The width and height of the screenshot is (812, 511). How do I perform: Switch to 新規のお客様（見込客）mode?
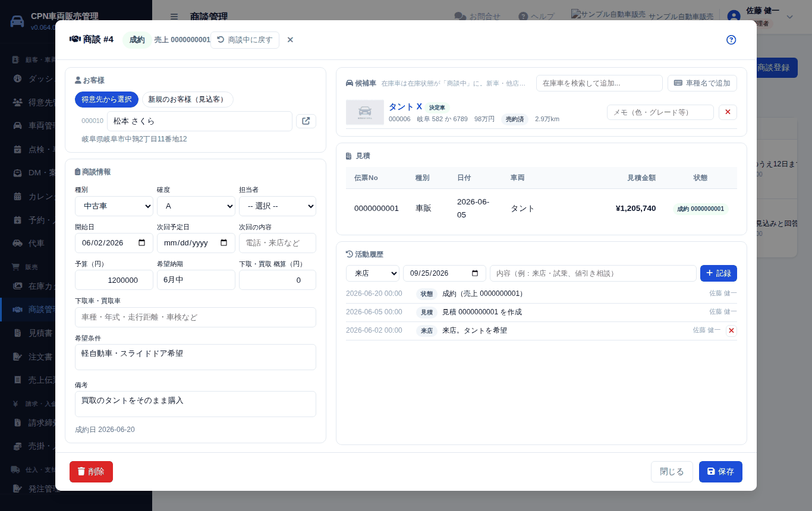(187, 99)
